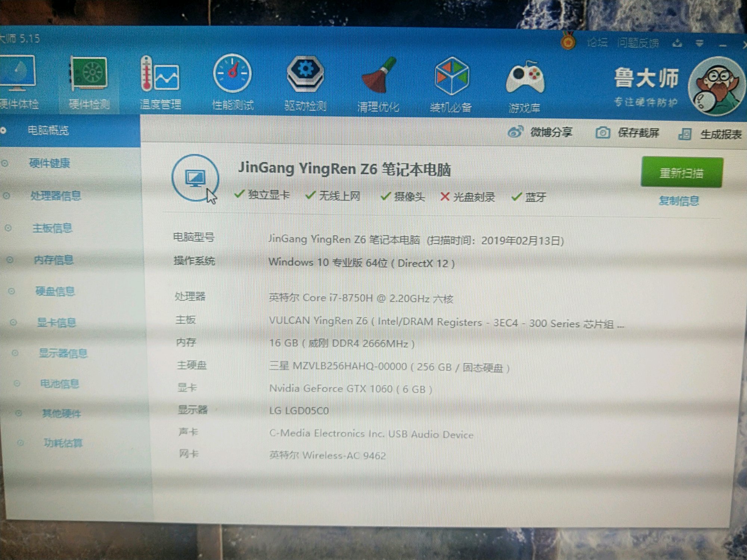Viewport: 747px width, 560px height.
Task: Click the 主硬盘 row label
Action: point(192,365)
